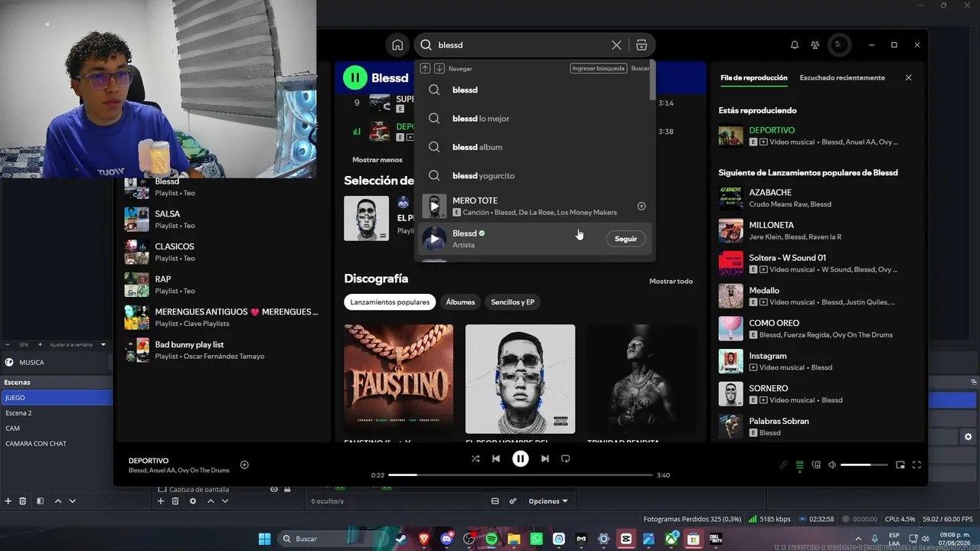Close the queue side panel
Viewport: 980px width, 551px height.
pyautogui.click(x=909, y=77)
